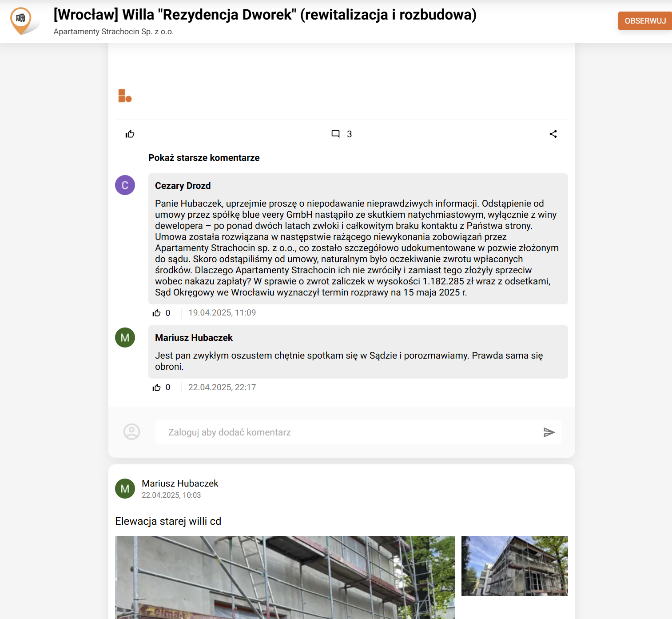Open Cezary Drozd commenter name
The height and width of the screenshot is (619, 672).
(183, 186)
